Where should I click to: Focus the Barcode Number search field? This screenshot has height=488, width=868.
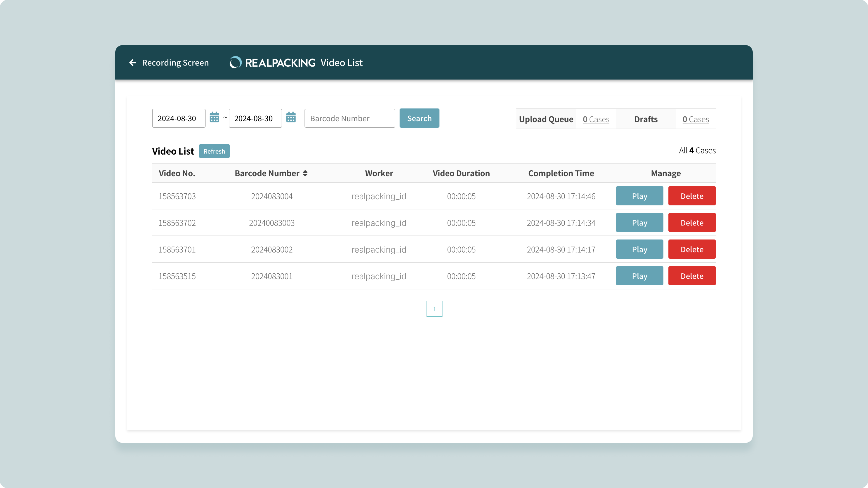tap(349, 118)
